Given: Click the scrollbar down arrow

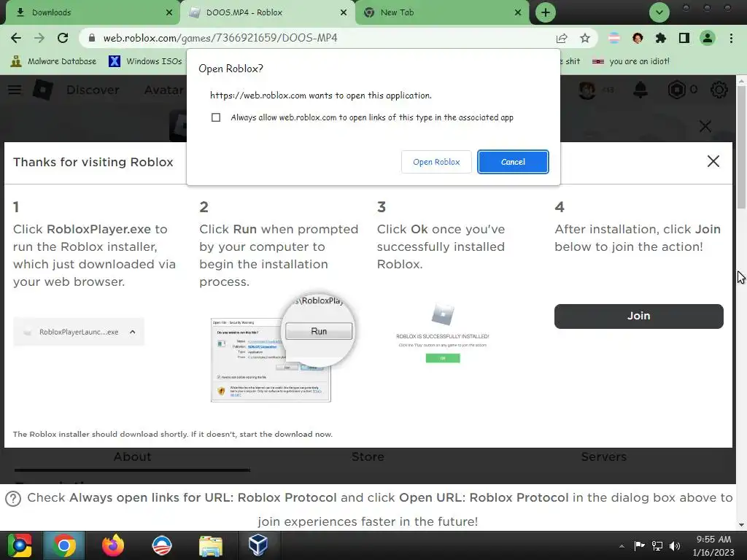Looking at the screenshot, I should [x=741, y=525].
